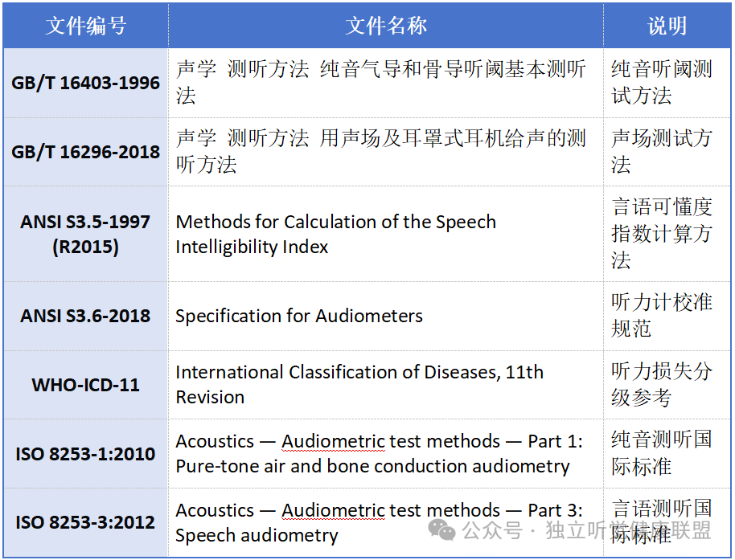Select the GB/T 16296-2018 cell
This screenshot has height=560, width=735.
coord(86,152)
